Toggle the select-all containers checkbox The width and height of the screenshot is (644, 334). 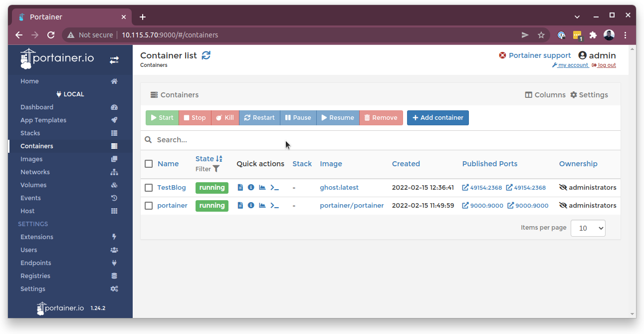click(x=149, y=164)
